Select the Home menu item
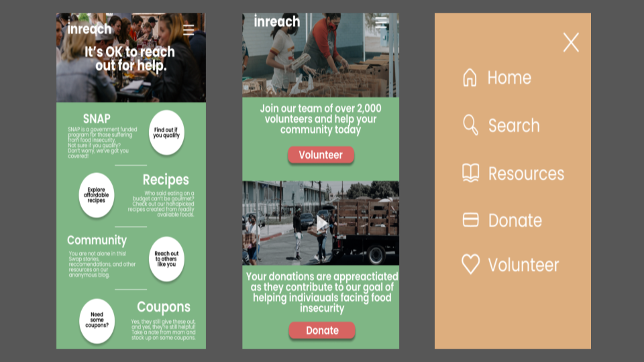Screen dimensions: 644x362 (497, 78)
